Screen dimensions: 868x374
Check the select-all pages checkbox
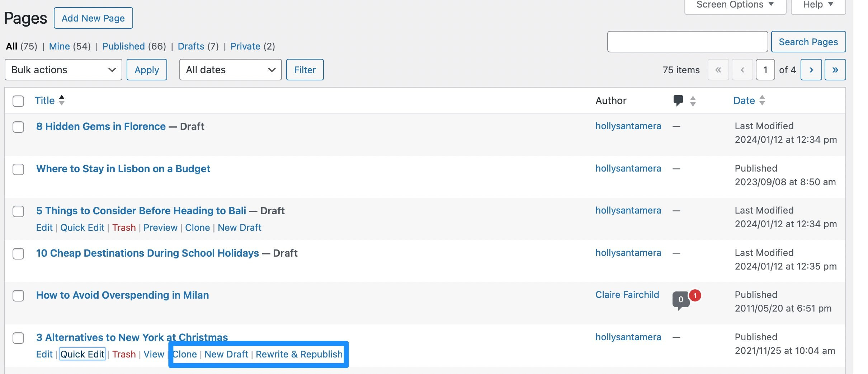[18, 101]
